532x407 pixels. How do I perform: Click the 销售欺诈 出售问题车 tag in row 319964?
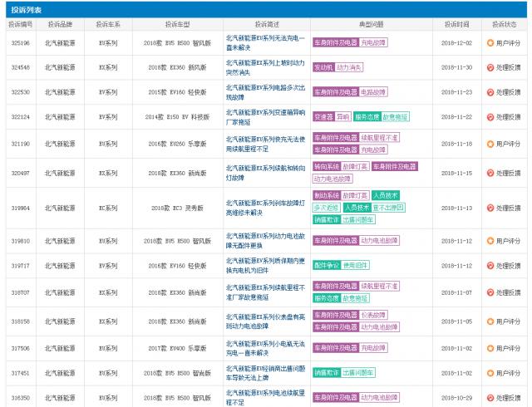(343, 219)
